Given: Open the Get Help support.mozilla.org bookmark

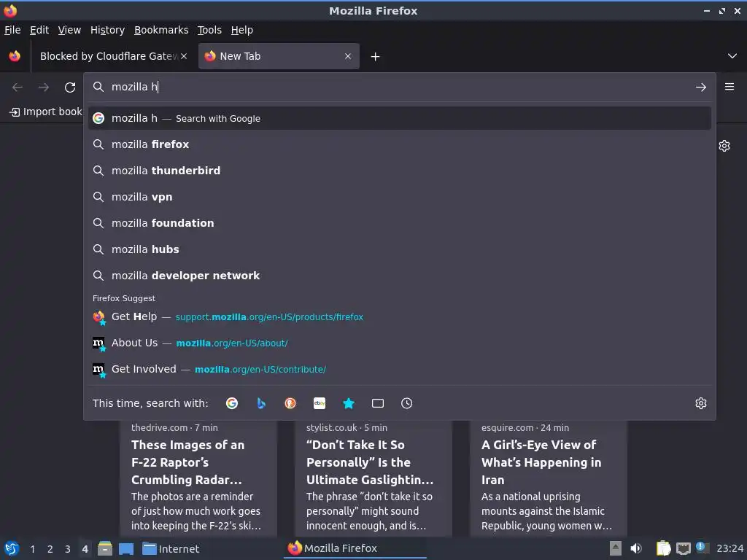Looking at the screenshot, I should (400, 316).
